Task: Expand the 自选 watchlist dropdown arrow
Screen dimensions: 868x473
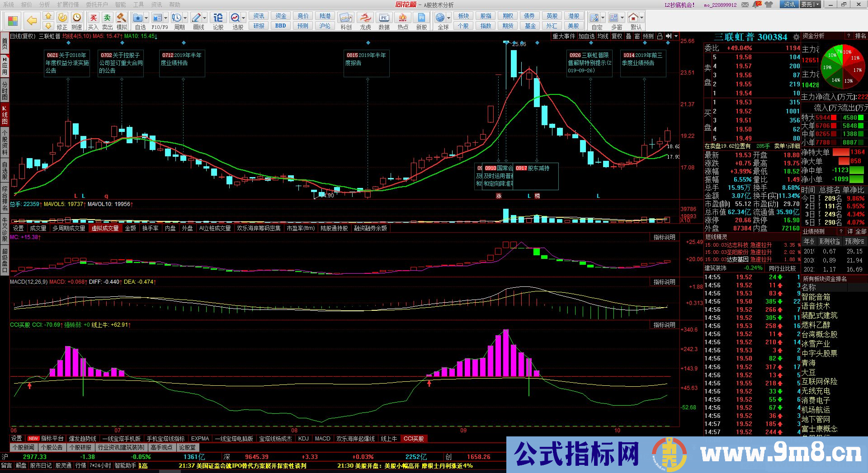Action: click(146, 17)
